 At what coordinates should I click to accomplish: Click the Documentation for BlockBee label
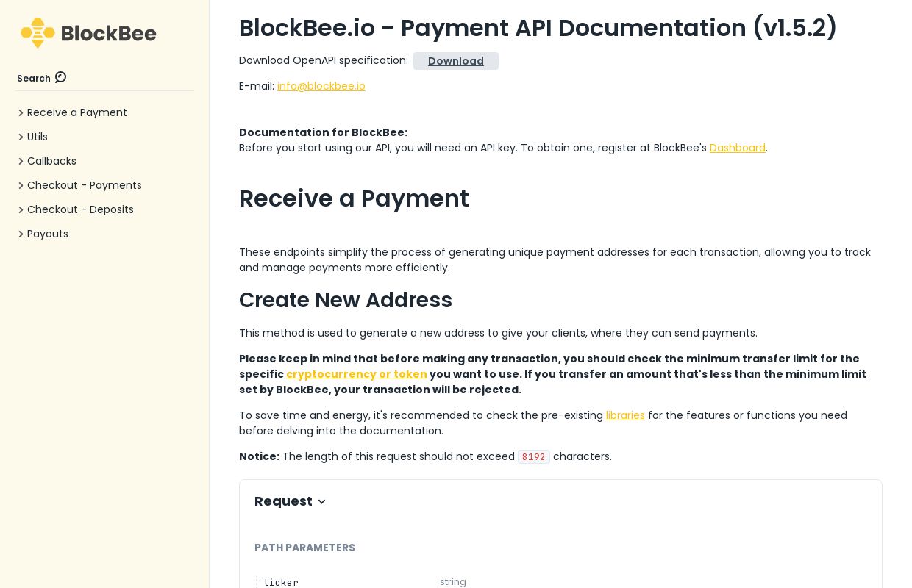(x=323, y=132)
